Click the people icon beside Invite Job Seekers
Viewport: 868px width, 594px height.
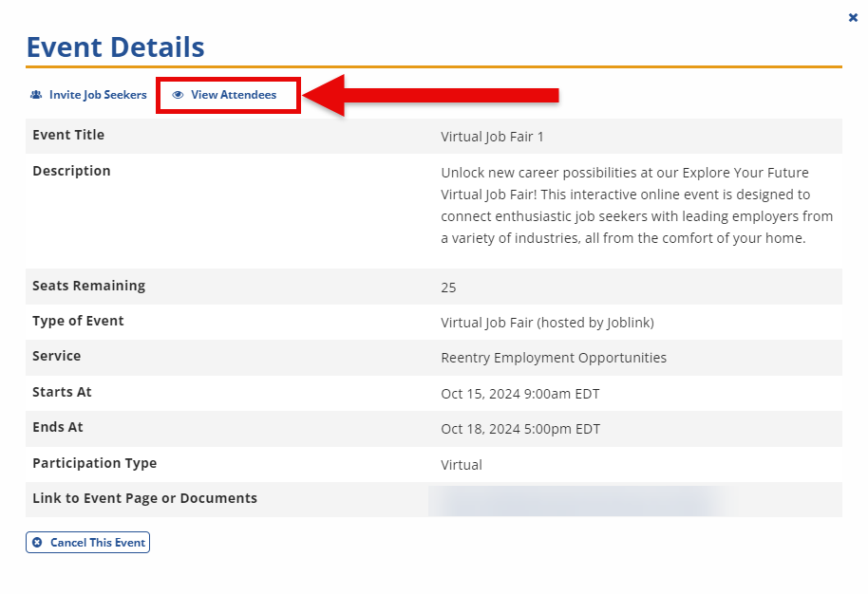pos(36,95)
